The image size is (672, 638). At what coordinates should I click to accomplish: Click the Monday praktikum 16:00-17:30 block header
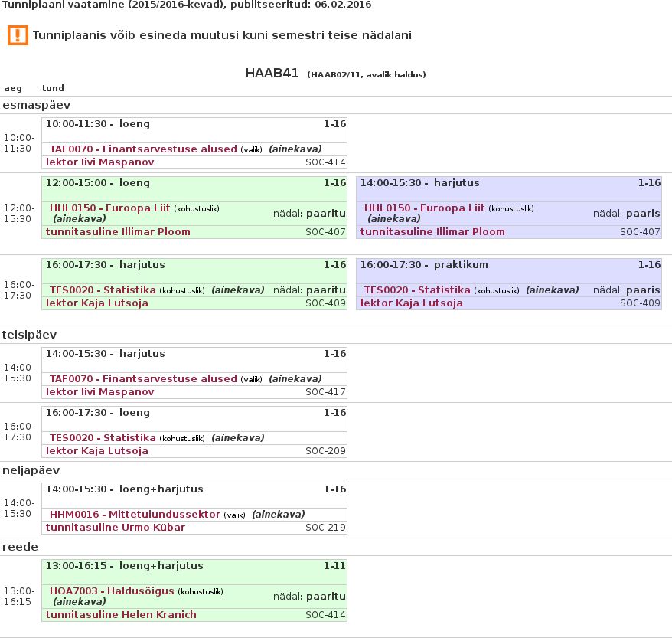423,265
